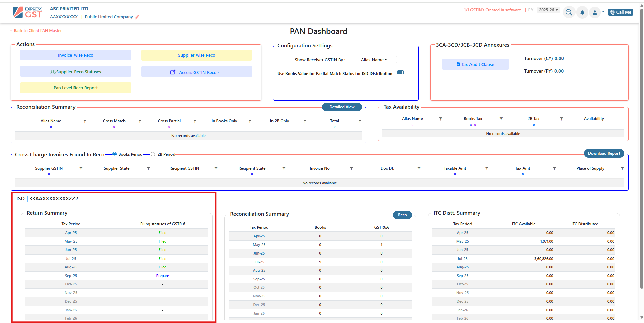
Task: Click the Express GST logo
Action: (x=28, y=12)
